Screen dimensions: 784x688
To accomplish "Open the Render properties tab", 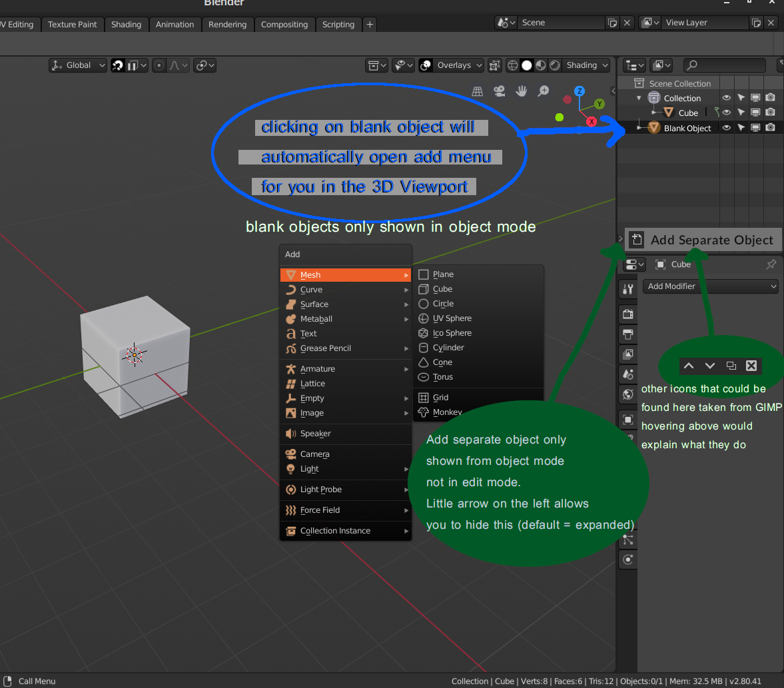I will click(628, 314).
